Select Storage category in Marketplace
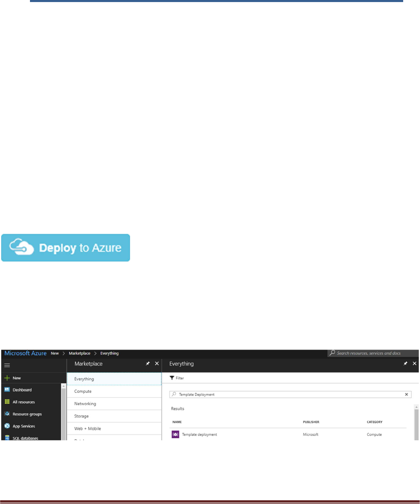Screen dimensions: 420x504 click(114, 416)
